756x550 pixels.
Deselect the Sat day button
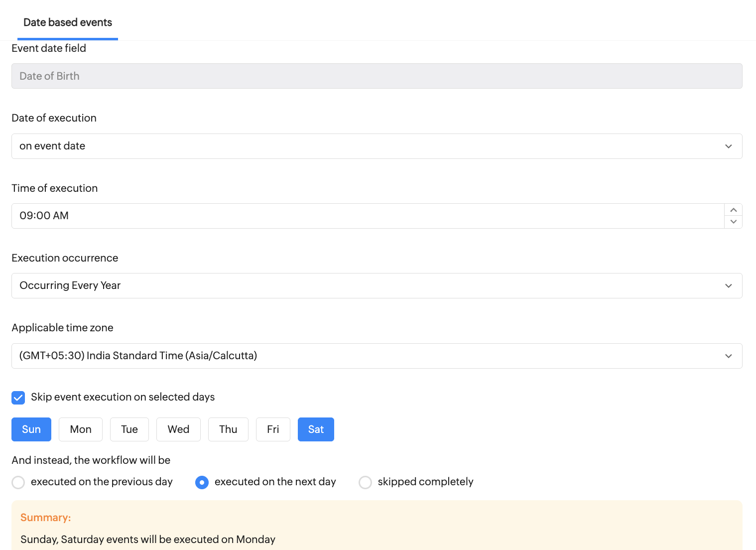(316, 429)
